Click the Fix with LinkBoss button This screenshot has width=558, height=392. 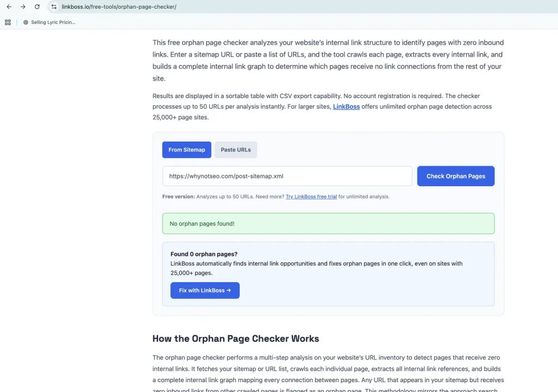coord(205,290)
